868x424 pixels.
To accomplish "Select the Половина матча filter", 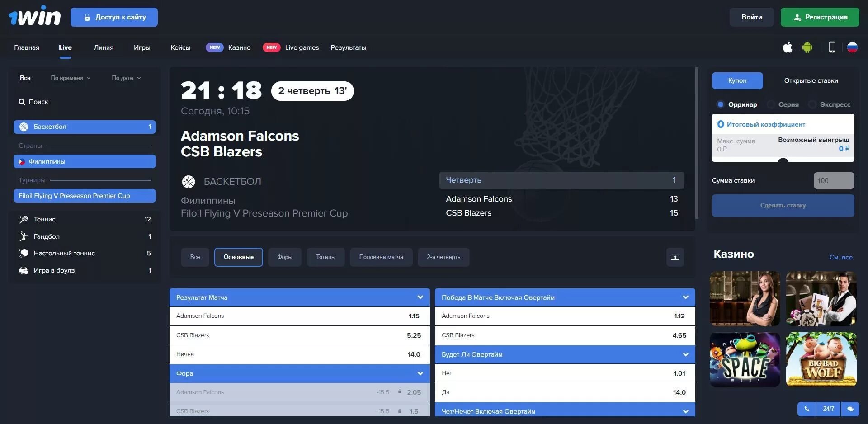I will (x=381, y=257).
